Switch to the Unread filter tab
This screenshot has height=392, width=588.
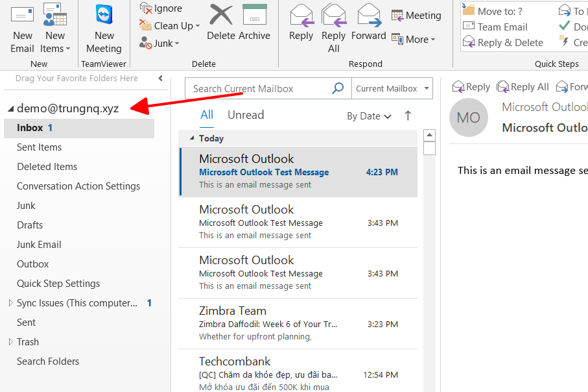pyautogui.click(x=246, y=115)
